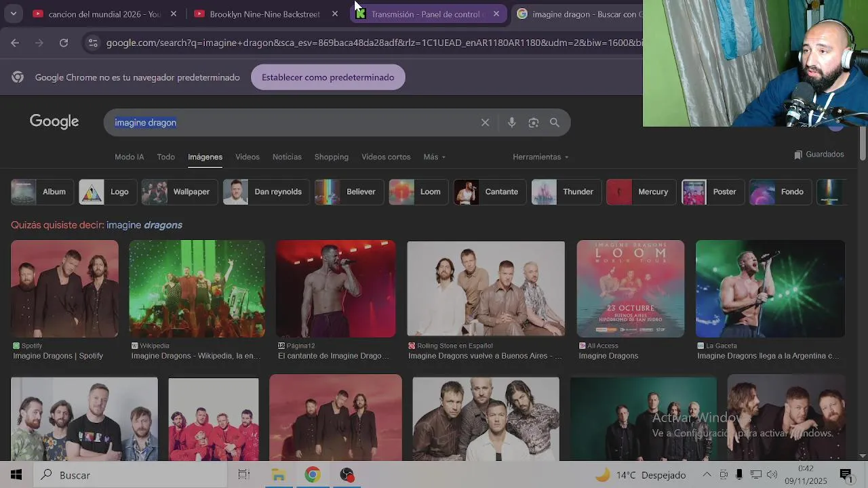This screenshot has width=868, height=488.
Task: Open the Modo IA search mode
Action: point(130,157)
